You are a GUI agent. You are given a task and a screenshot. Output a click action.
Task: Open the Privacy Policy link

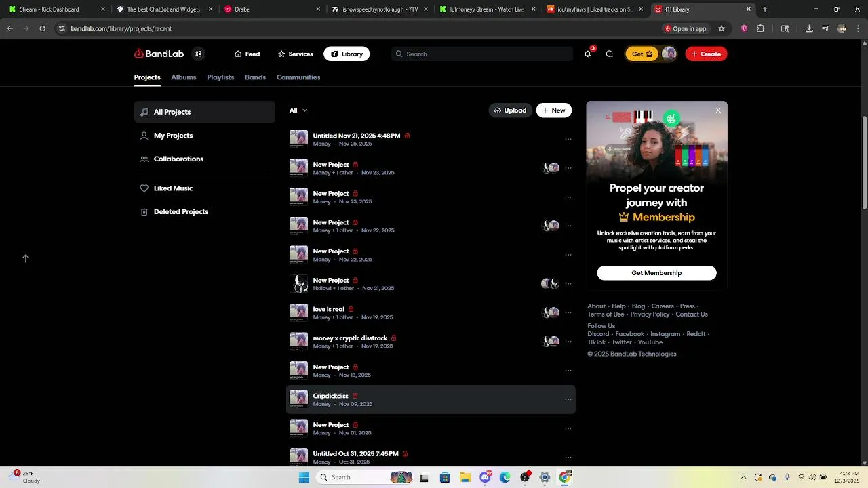pyautogui.click(x=650, y=314)
